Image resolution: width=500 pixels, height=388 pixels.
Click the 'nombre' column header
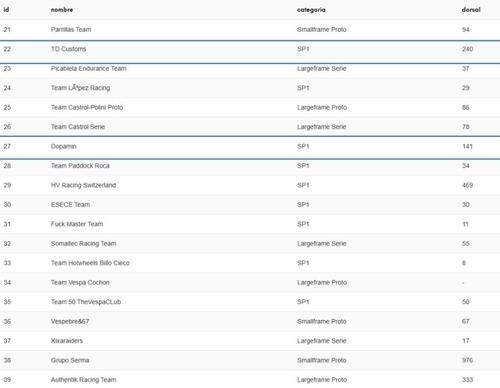pos(62,10)
